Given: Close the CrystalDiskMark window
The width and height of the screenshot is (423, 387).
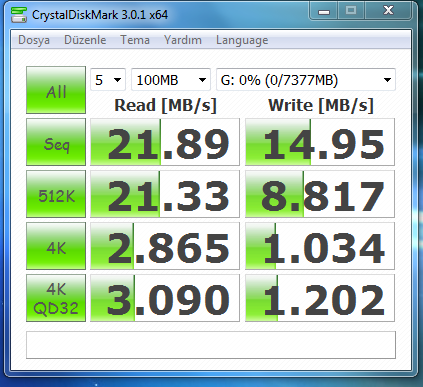Looking at the screenshot, I should [x=388, y=11].
